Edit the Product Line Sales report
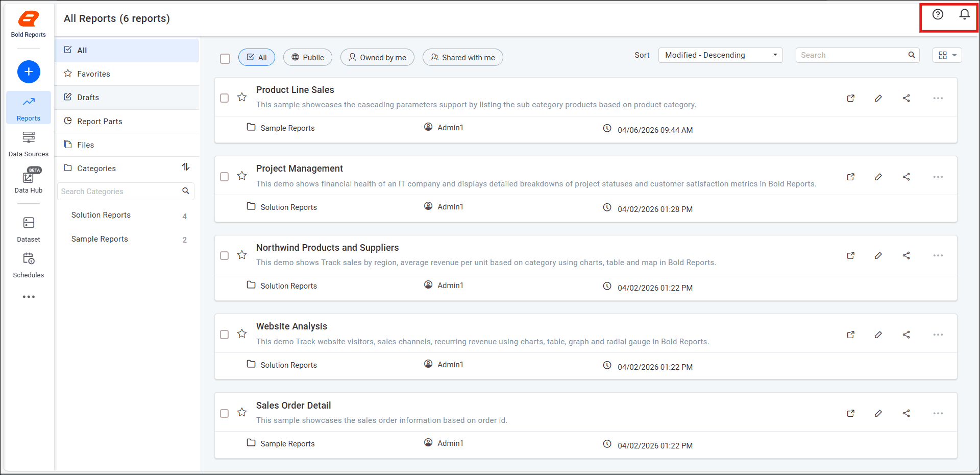The image size is (980, 475). click(878, 98)
